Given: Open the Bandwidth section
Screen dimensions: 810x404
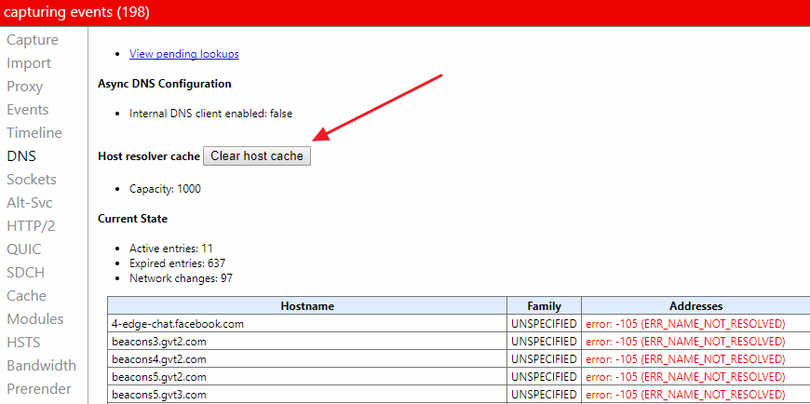Looking at the screenshot, I should (x=41, y=365).
